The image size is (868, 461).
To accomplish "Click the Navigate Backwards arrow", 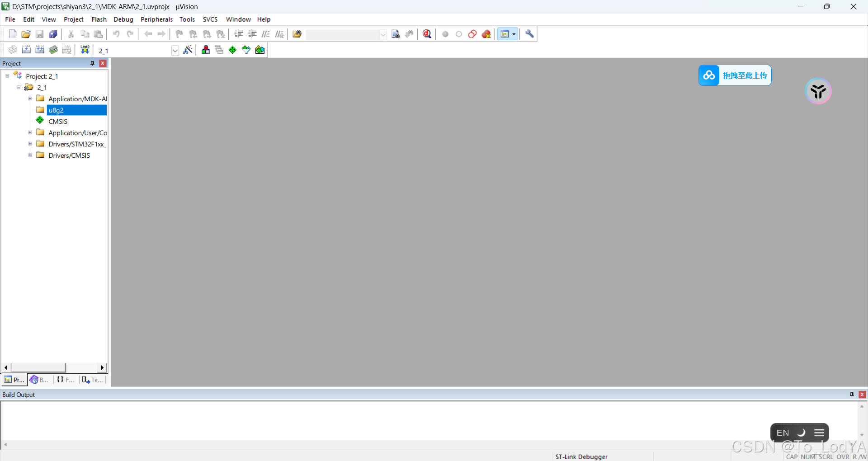I will (148, 34).
